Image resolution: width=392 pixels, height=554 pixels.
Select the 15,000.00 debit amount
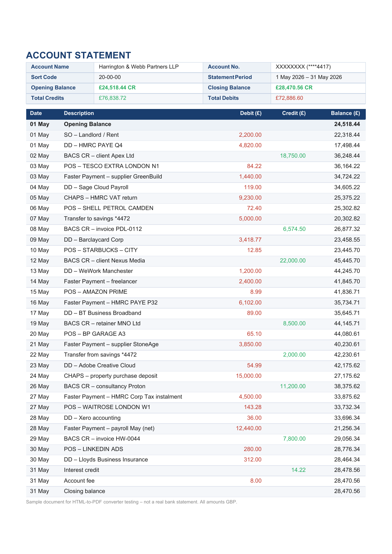pos(249,376)
